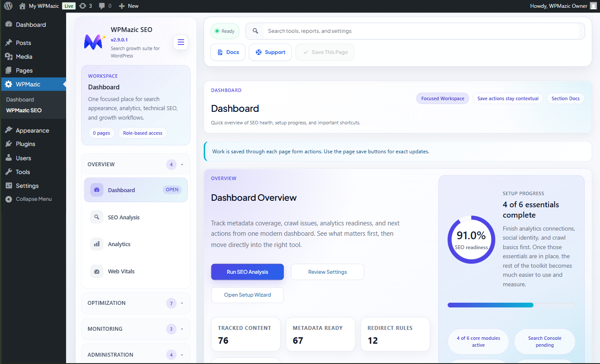Click the Analytics bar chart icon

click(97, 244)
